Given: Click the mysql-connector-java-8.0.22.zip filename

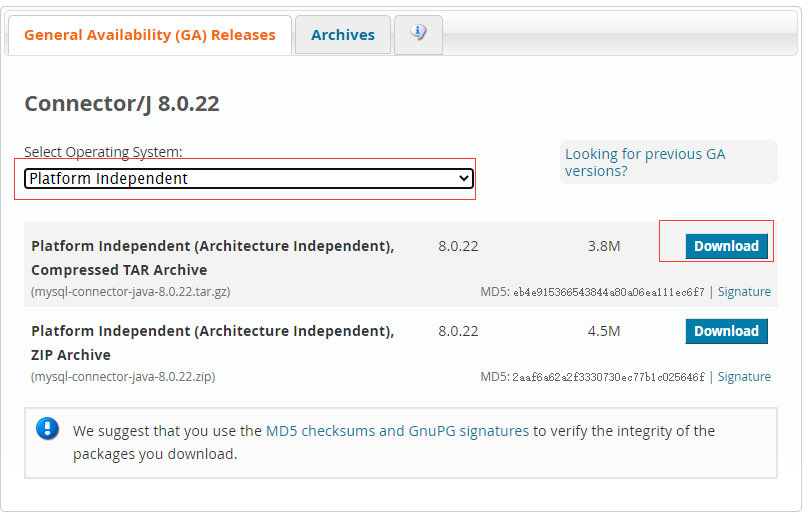Looking at the screenshot, I should tap(123, 377).
